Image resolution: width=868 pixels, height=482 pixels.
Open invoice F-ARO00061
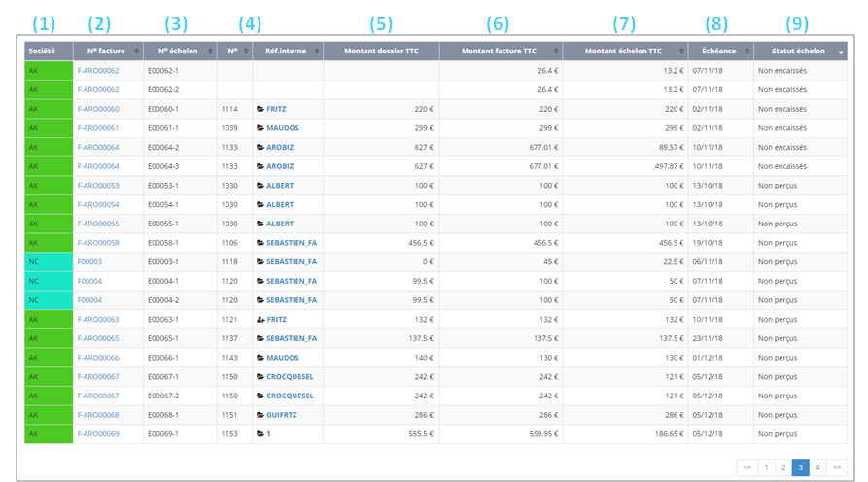pyautogui.click(x=98, y=128)
